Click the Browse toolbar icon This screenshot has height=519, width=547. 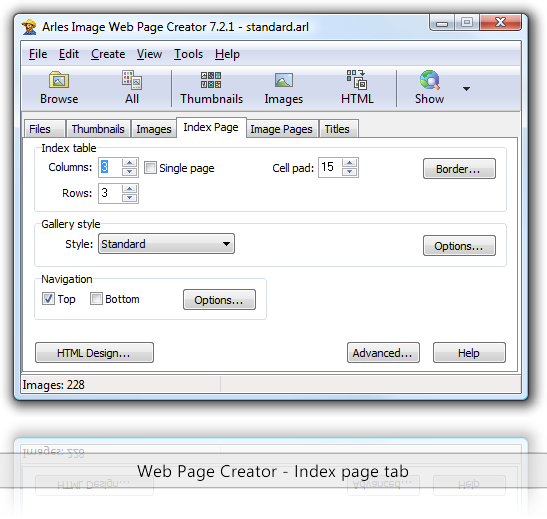pyautogui.click(x=59, y=88)
